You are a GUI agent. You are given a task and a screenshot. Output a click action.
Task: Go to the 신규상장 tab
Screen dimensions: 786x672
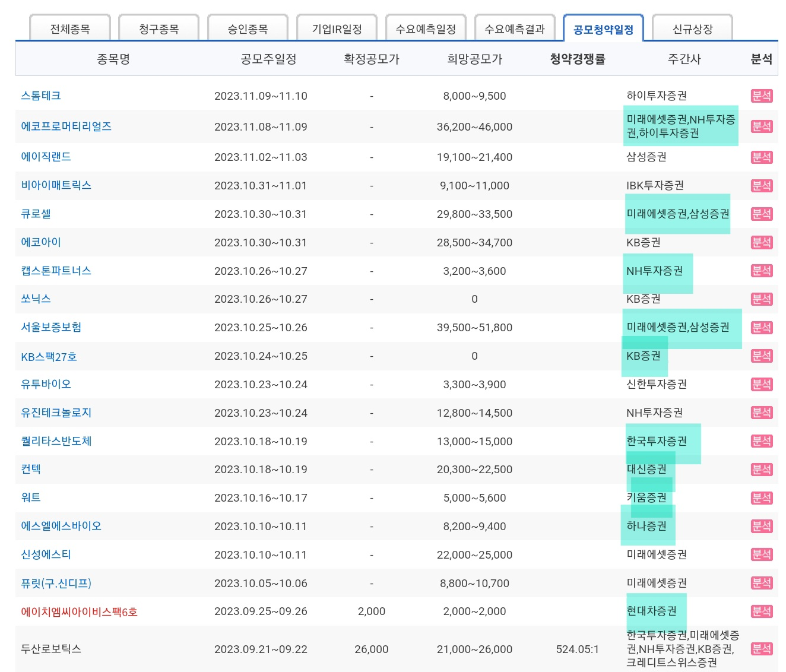pos(693,28)
